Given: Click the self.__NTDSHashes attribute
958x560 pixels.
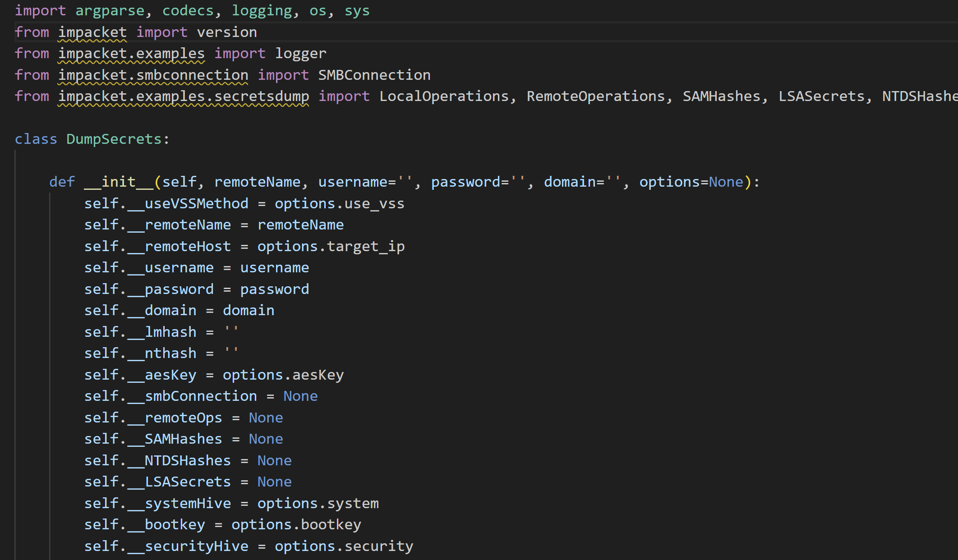Looking at the screenshot, I should tap(157, 460).
